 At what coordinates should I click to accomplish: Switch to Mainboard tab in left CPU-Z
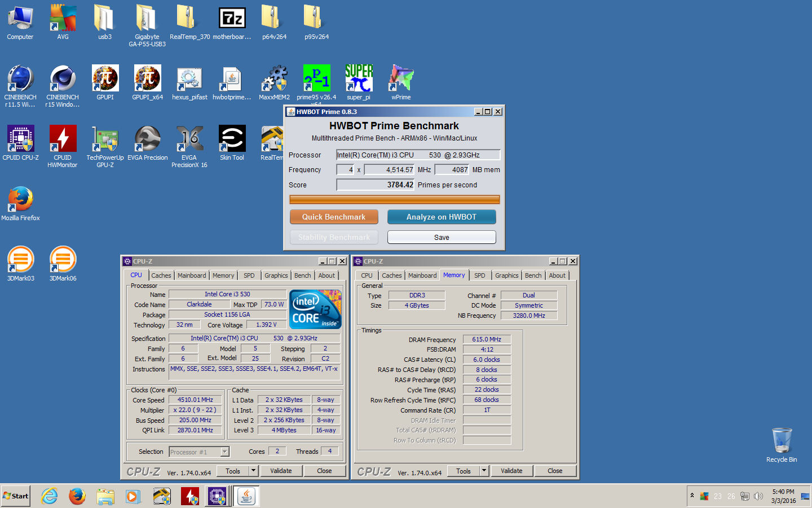[192, 275]
